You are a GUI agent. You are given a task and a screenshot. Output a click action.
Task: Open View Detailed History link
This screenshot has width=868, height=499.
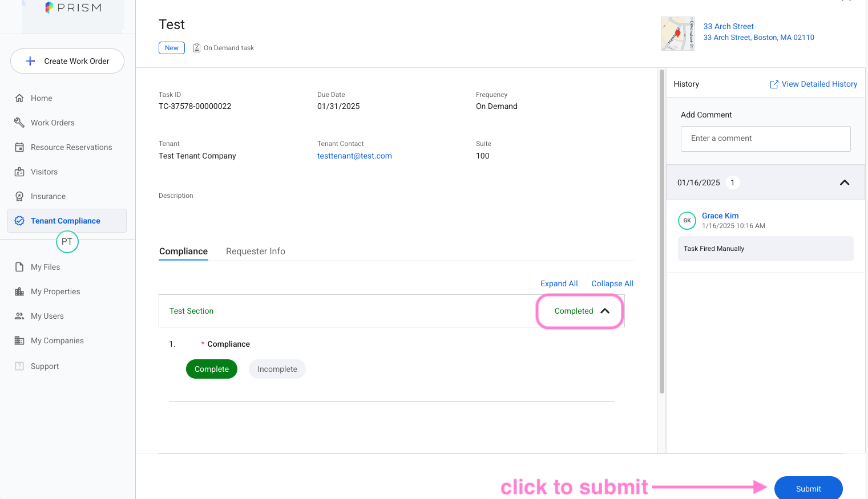tap(813, 84)
